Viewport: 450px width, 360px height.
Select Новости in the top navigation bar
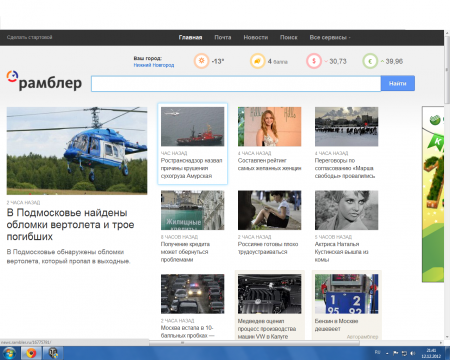click(256, 37)
